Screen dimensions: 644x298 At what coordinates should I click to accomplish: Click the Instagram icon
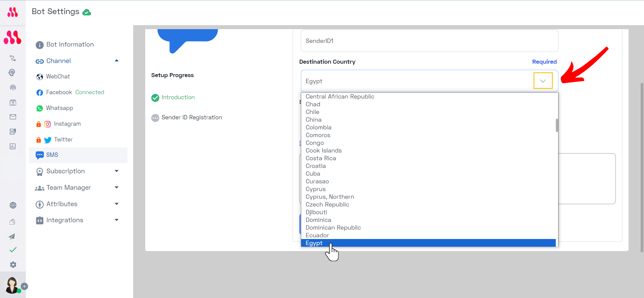pyautogui.click(x=48, y=124)
